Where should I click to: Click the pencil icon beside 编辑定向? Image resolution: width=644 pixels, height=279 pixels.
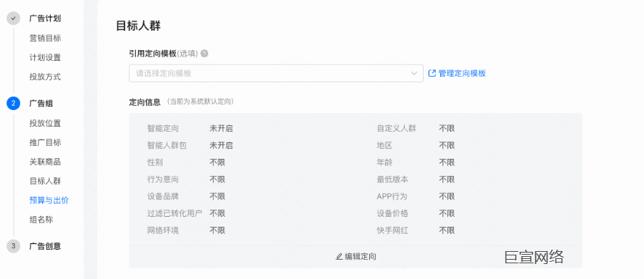pyautogui.click(x=339, y=256)
